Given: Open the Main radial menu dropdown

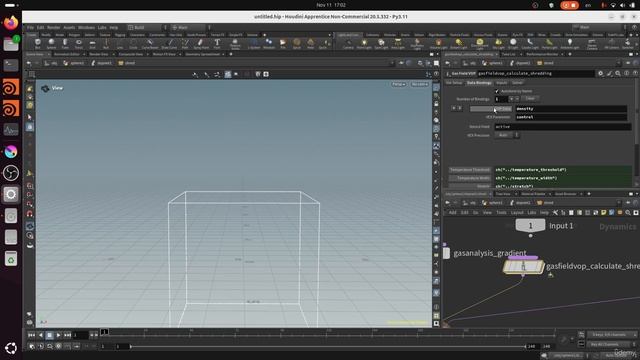Looking at the screenshot, I should pyautogui.click(x=190, y=27).
